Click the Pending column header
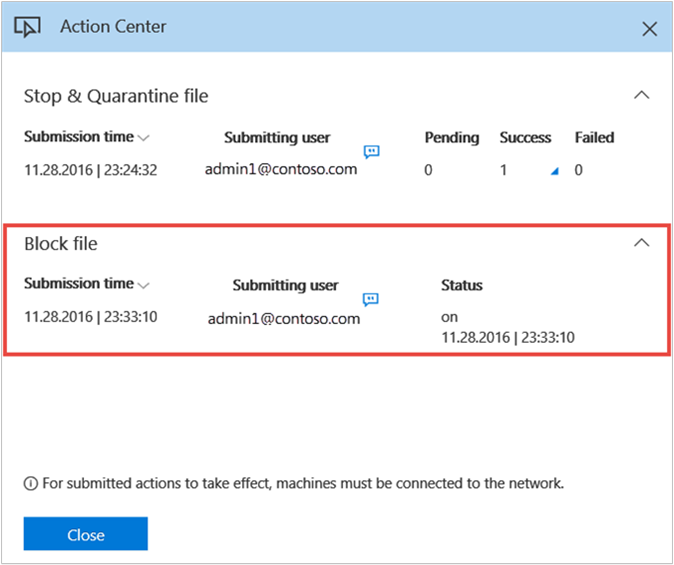Viewport: 674px width, 565px height. (451, 138)
